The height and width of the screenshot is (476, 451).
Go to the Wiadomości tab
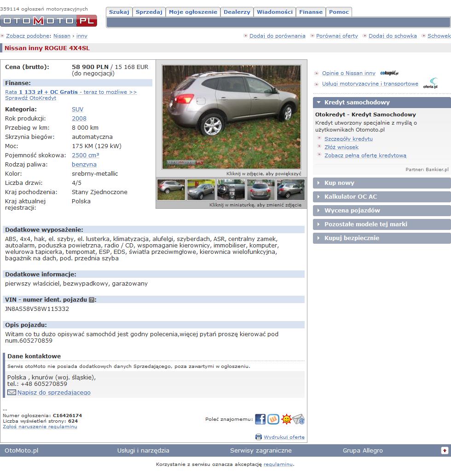pos(275,12)
